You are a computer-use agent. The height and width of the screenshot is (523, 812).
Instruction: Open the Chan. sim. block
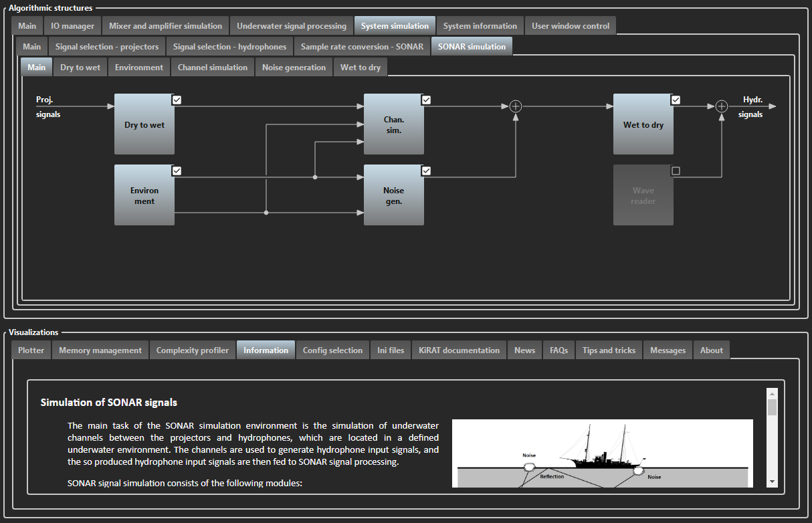394,124
